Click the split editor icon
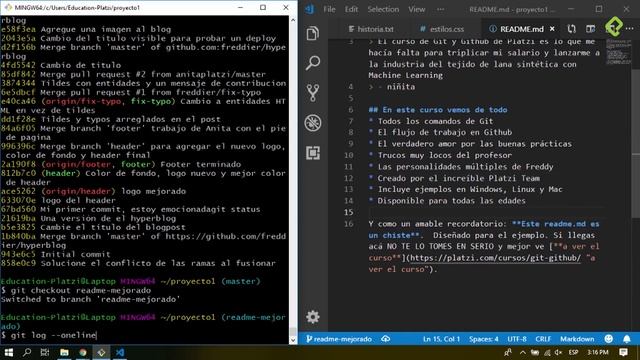640x360 pixels. click(x=590, y=29)
